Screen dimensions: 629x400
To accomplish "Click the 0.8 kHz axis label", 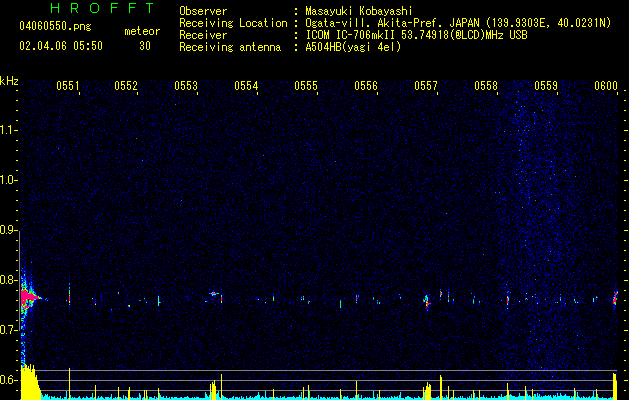I will (8, 280).
